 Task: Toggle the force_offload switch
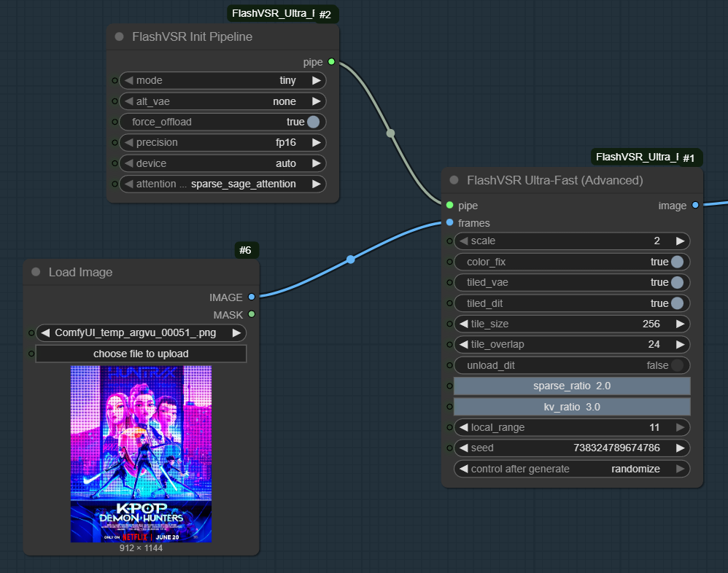[x=313, y=122]
